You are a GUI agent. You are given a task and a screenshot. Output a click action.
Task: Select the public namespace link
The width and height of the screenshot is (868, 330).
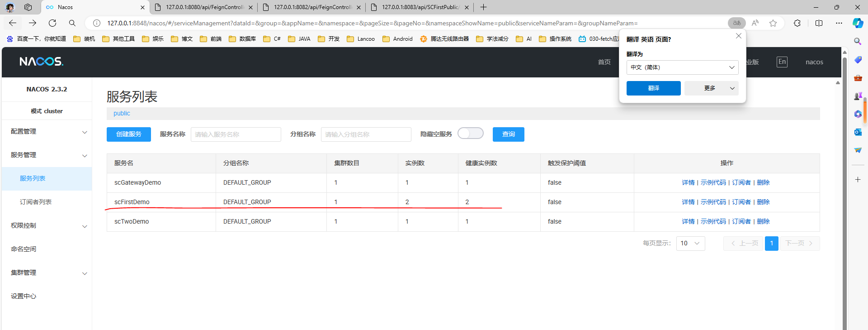pyautogui.click(x=122, y=113)
